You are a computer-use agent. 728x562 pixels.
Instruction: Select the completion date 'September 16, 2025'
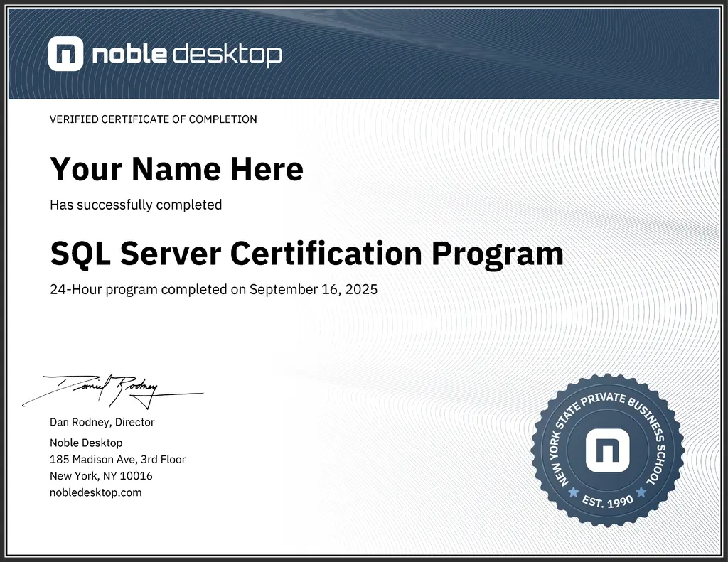(x=314, y=289)
